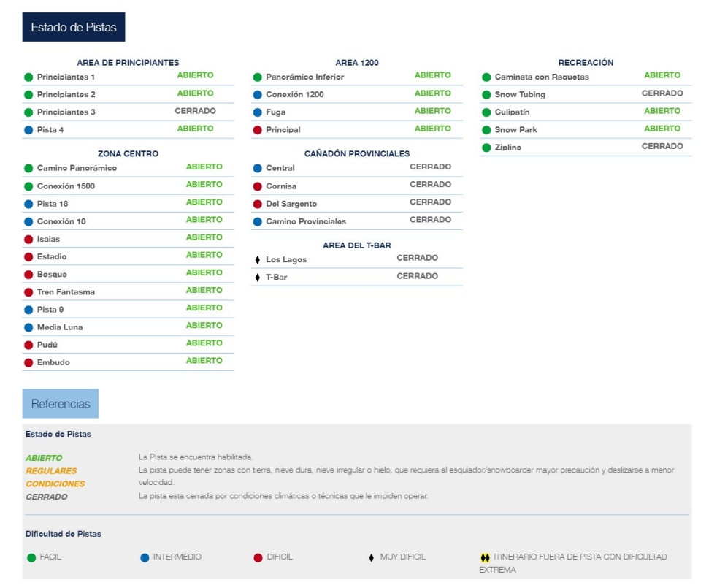Open the Estado de Pistas tab
This screenshot has height=588, width=717.
[74, 27]
